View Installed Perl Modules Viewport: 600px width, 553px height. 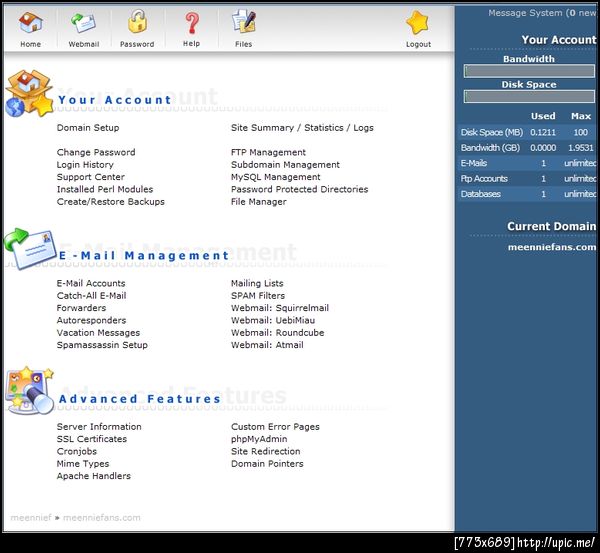click(105, 189)
